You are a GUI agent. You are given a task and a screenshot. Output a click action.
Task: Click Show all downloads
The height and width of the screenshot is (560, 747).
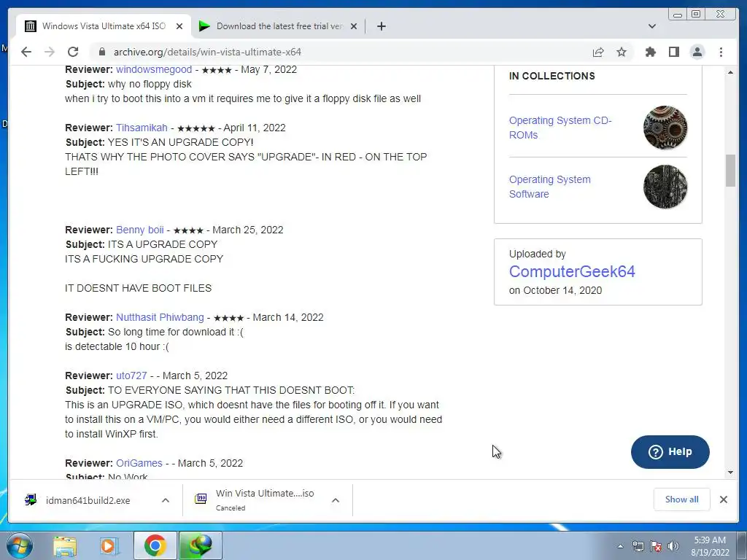point(682,499)
